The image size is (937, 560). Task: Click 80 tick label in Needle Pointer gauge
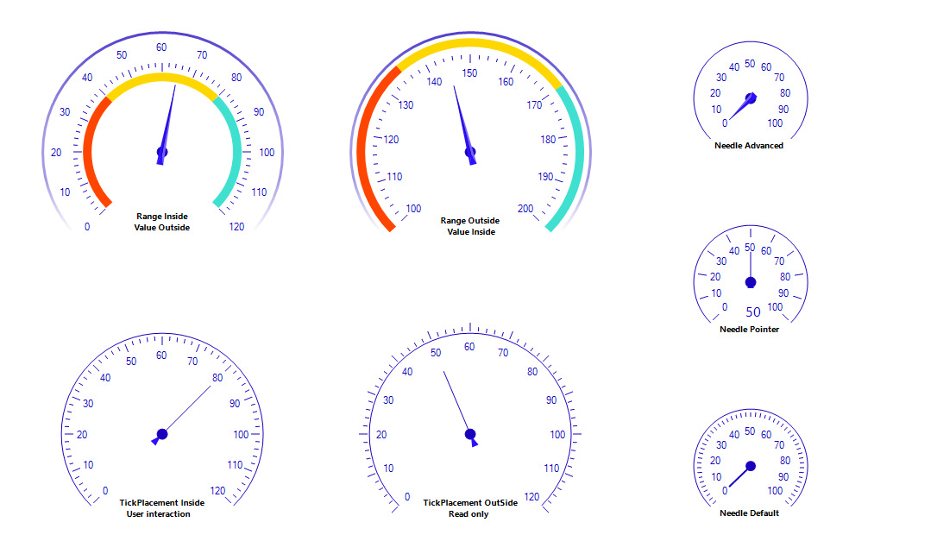click(x=785, y=277)
